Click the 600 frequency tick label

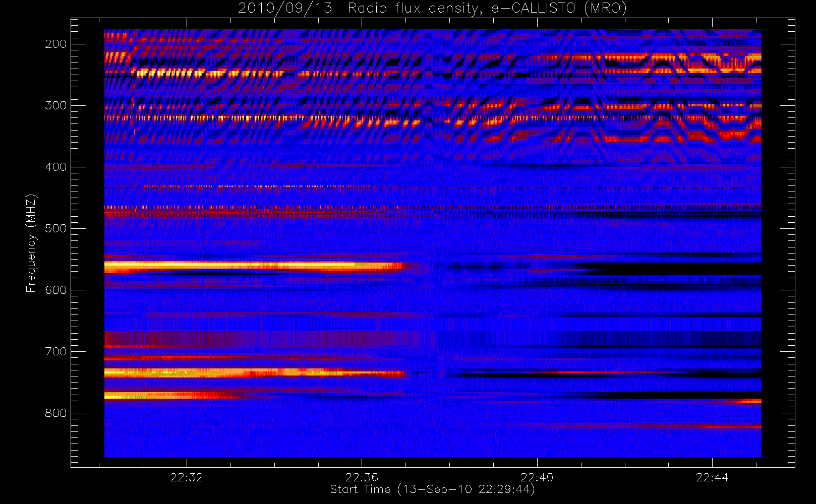56,290
